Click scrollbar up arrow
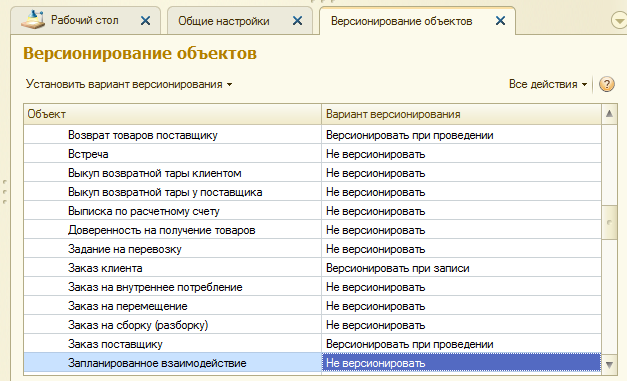This screenshot has width=627, height=381. click(x=609, y=114)
